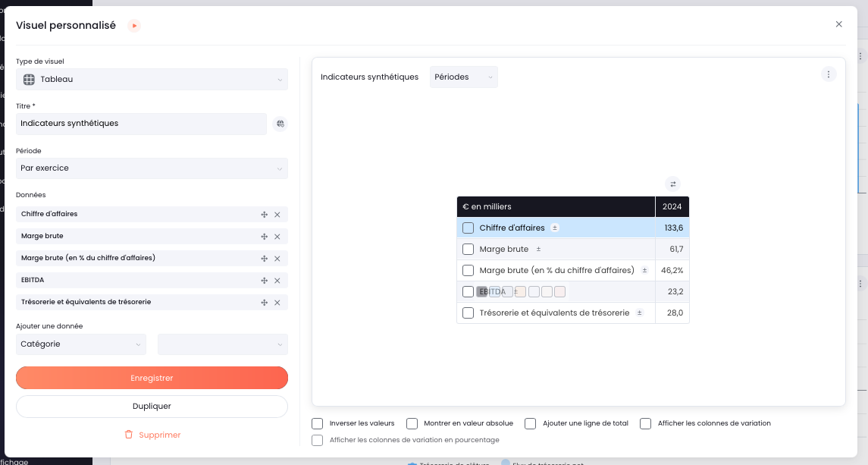Click the 61,7 value cell
The height and width of the screenshot is (465, 868).
coord(672,250)
